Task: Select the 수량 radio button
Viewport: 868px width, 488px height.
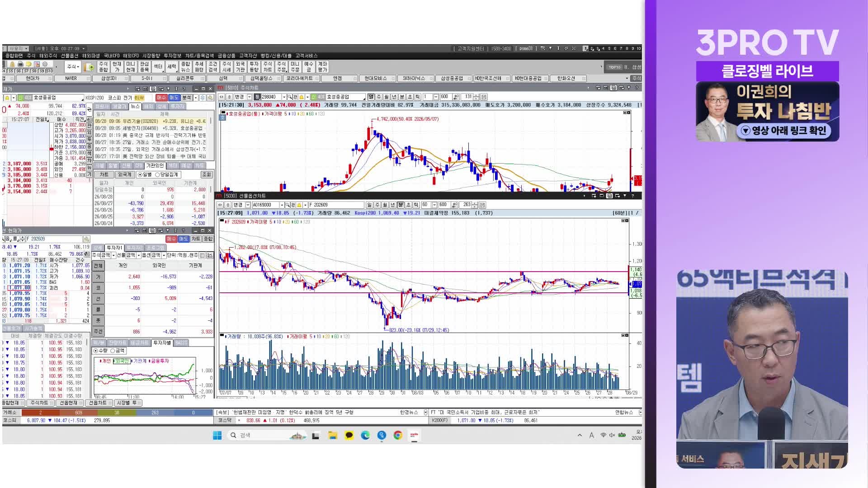Action: pyautogui.click(x=96, y=351)
